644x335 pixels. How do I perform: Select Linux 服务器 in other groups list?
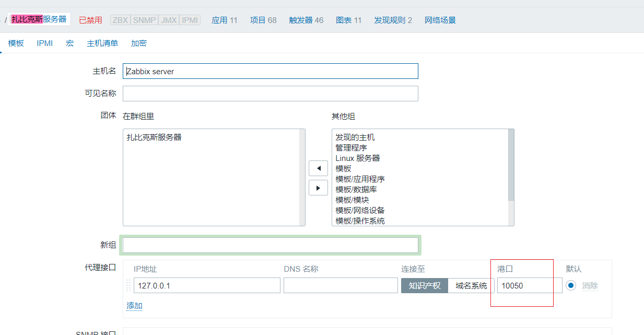(358, 158)
